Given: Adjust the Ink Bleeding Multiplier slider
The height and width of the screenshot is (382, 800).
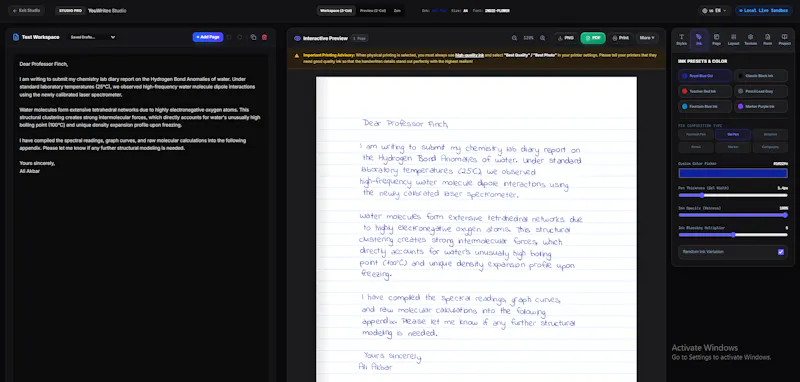Looking at the screenshot, I should 733,235.
